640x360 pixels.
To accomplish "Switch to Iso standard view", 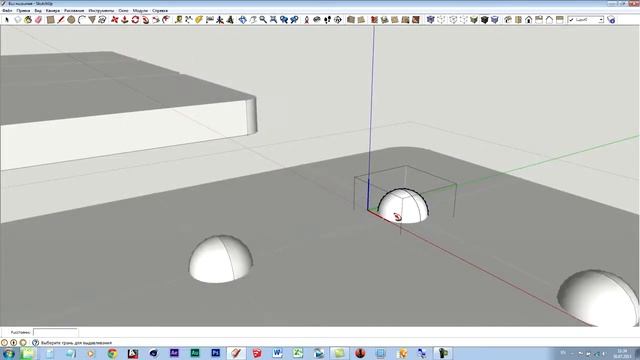I will [508, 20].
